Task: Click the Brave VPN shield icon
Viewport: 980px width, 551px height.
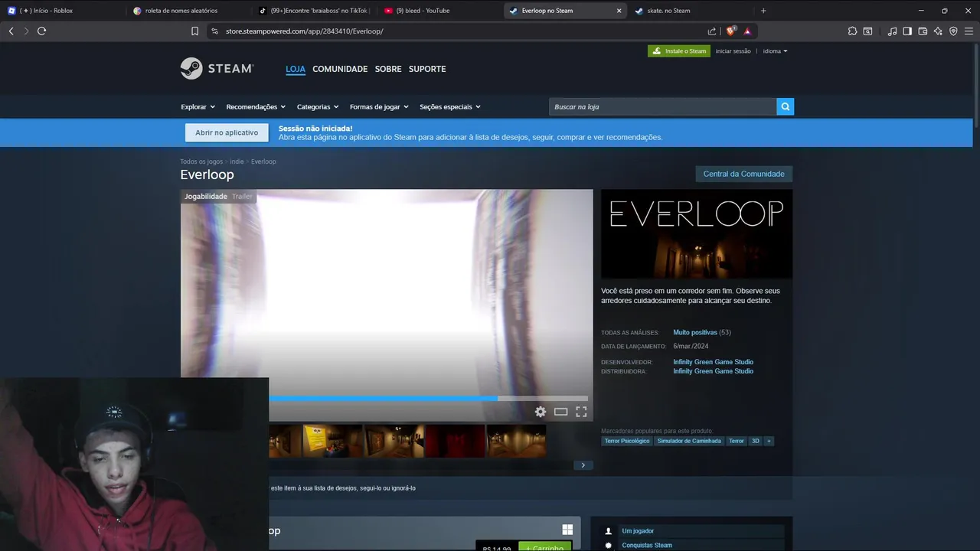Action: [953, 31]
